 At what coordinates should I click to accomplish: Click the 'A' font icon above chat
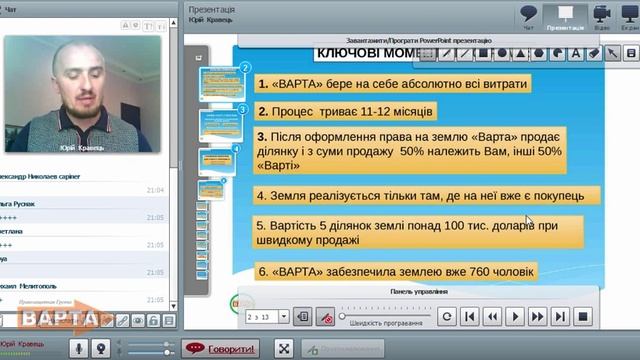tap(125, 26)
